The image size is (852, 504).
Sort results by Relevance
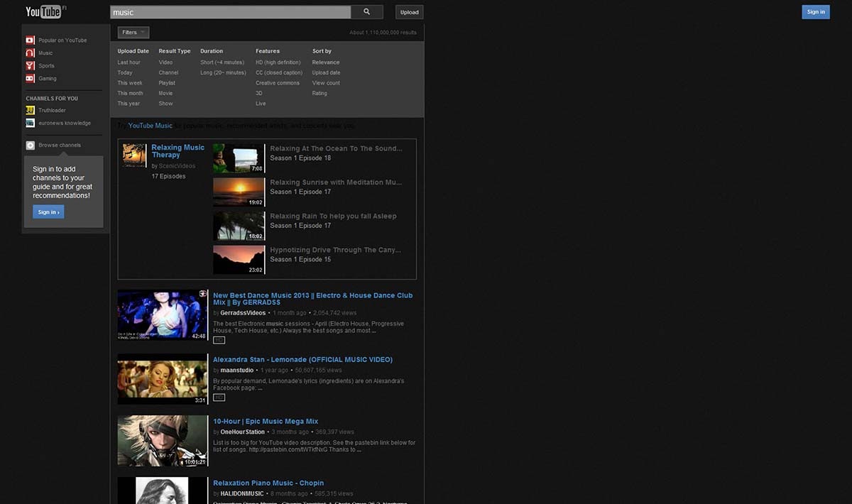(x=326, y=62)
